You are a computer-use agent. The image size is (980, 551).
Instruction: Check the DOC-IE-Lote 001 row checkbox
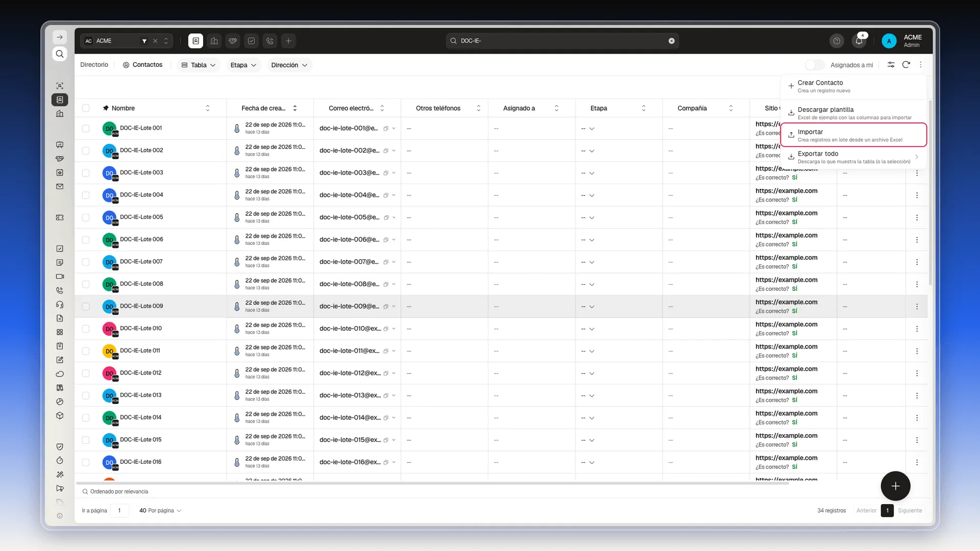pos(86,129)
